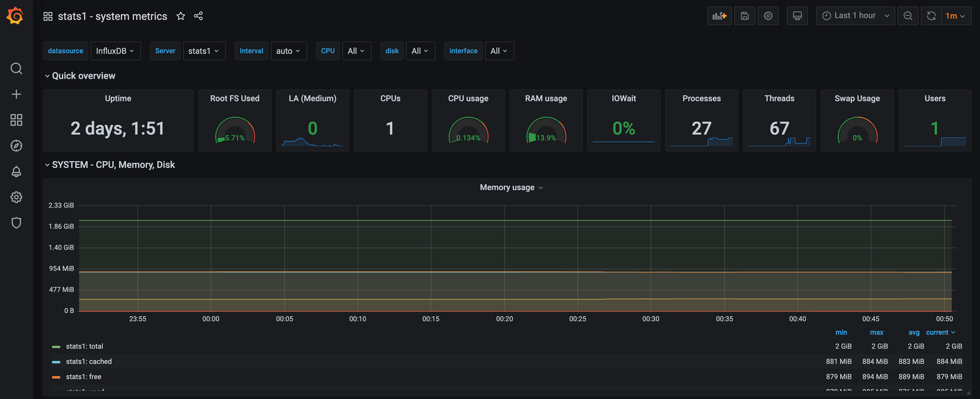Click the Add panel icon
Viewport: 980px width, 399px height.
719,16
